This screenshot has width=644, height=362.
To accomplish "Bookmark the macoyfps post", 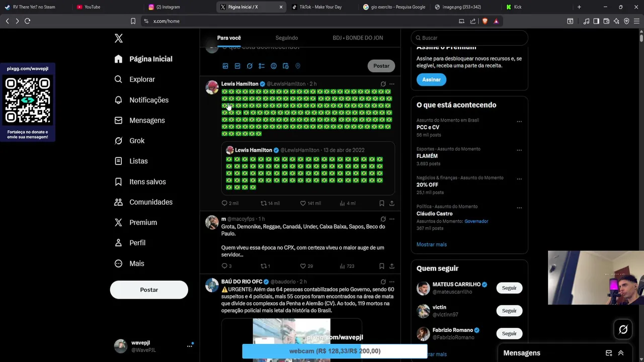I will coord(382,266).
